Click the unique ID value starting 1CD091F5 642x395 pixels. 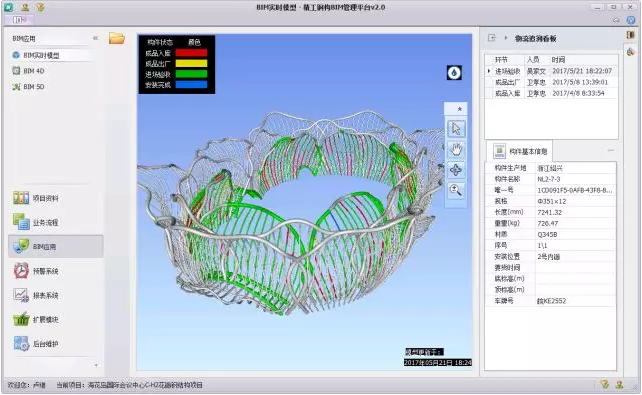tap(575, 190)
